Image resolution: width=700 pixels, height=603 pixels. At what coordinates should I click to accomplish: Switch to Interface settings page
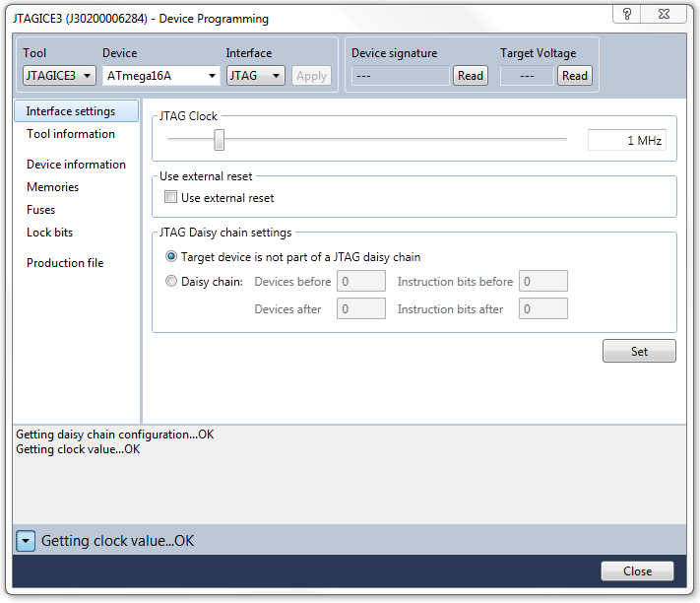point(71,111)
